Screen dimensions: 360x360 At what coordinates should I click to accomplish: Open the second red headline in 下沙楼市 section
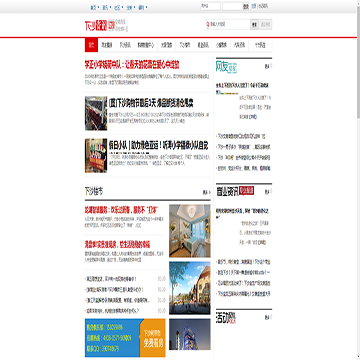coord(117,245)
